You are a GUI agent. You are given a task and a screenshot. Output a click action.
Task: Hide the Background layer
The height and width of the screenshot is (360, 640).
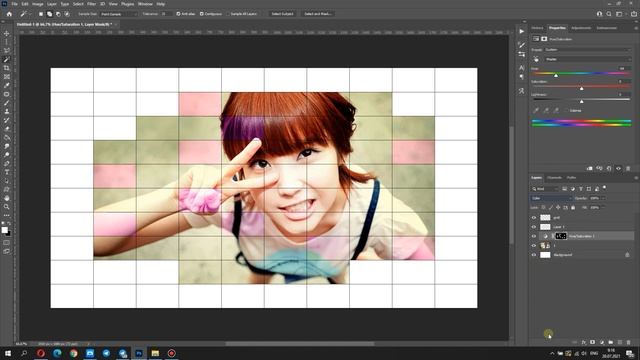pos(534,255)
